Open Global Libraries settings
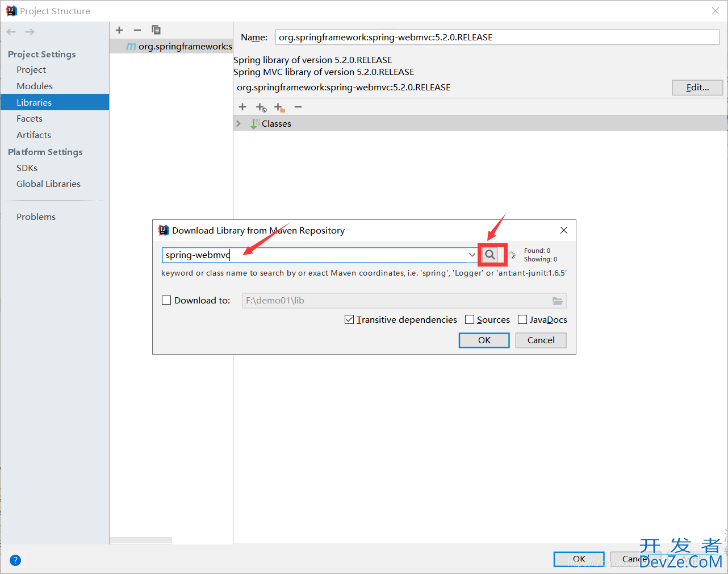Viewport: 728px width, 574px height. (48, 184)
